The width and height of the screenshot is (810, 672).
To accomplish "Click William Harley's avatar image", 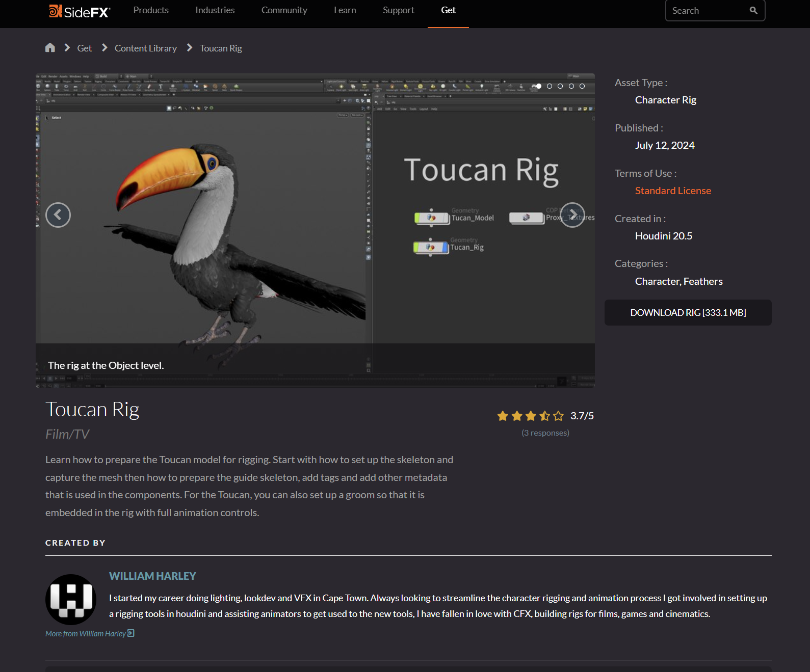I will (x=71, y=600).
